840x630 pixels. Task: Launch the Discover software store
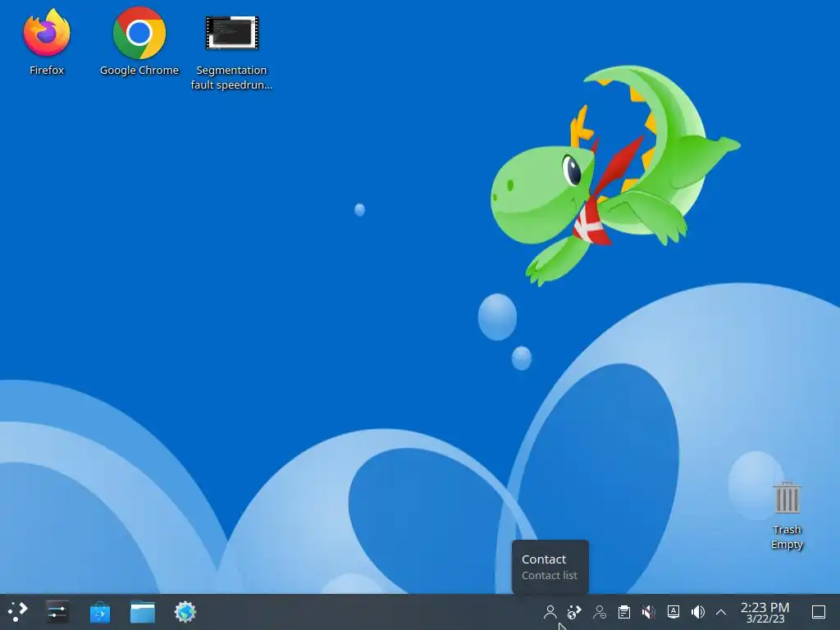[99, 612]
